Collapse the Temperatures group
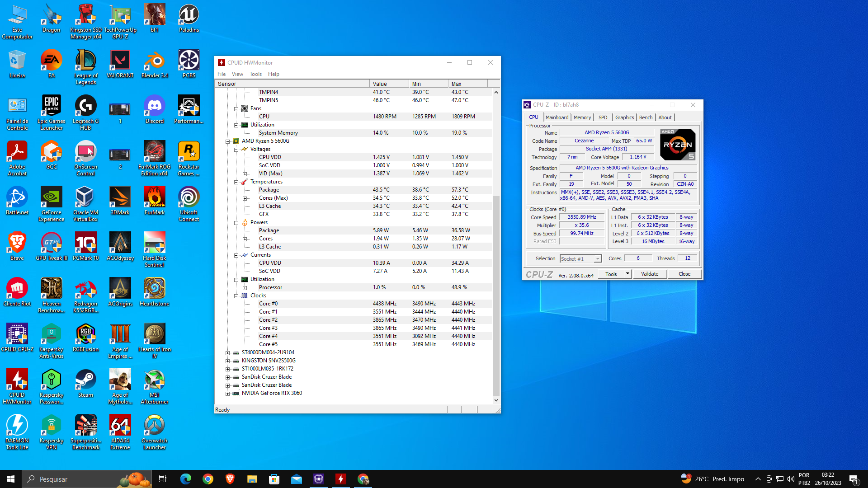Image resolution: width=868 pixels, height=488 pixels. tap(236, 182)
